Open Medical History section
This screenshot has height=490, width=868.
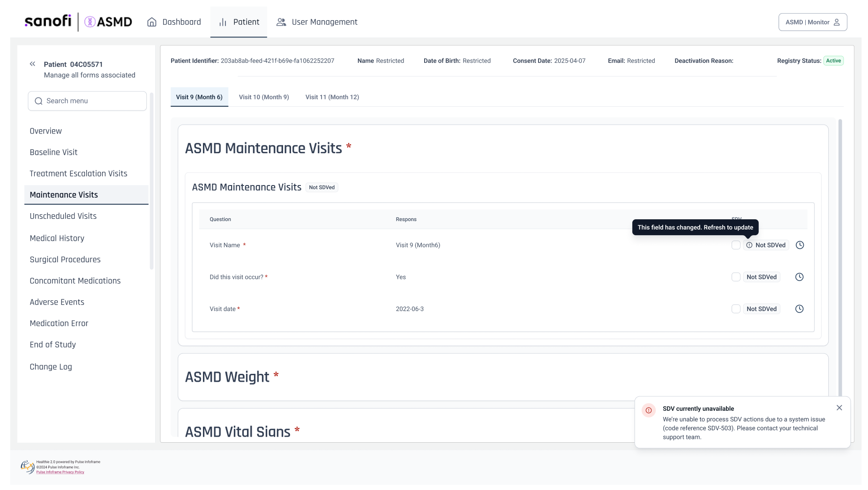pos(57,238)
